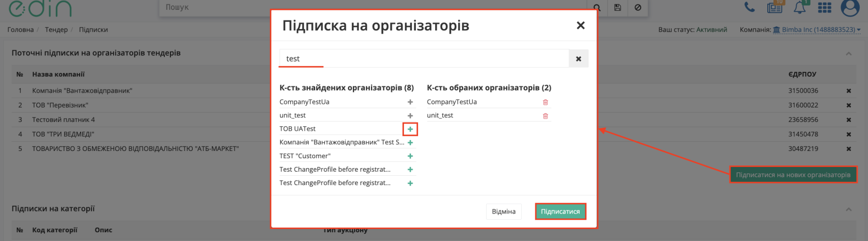Clear the test search field
The width and height of the screenshot is (868, 241).
(x=579, y=59)
